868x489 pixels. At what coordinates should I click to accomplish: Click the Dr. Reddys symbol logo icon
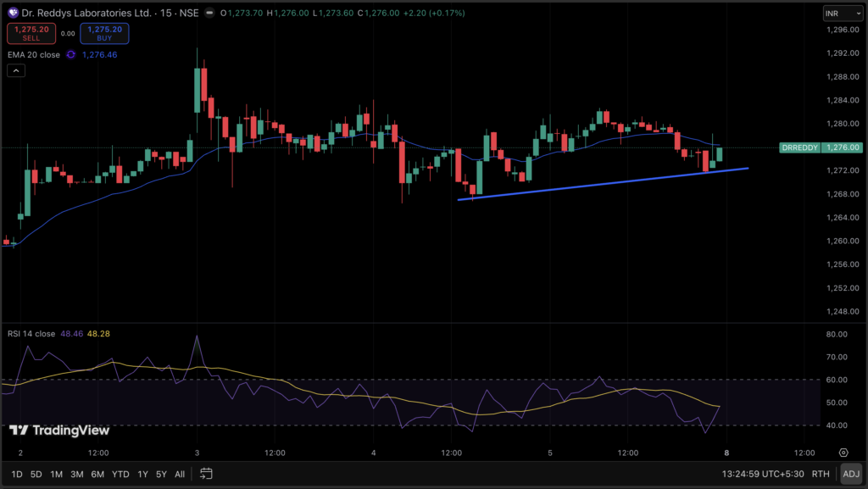pos(14,13)
